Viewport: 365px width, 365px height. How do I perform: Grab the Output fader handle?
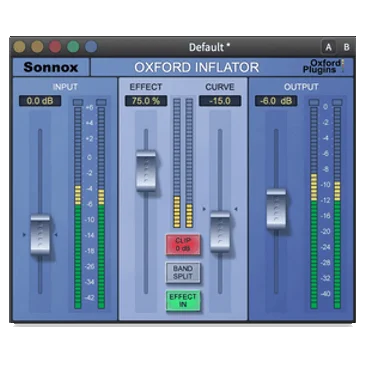pyautogui.click(x=276, y=209)
